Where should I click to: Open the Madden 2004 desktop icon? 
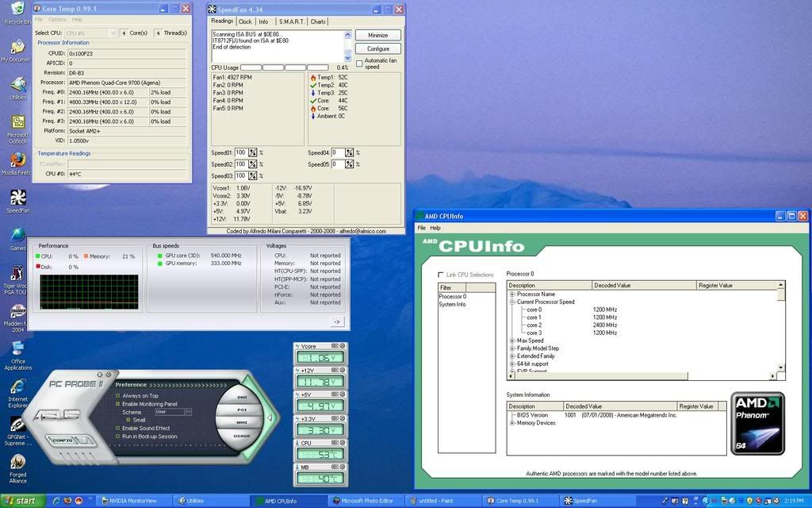(18, 311)
